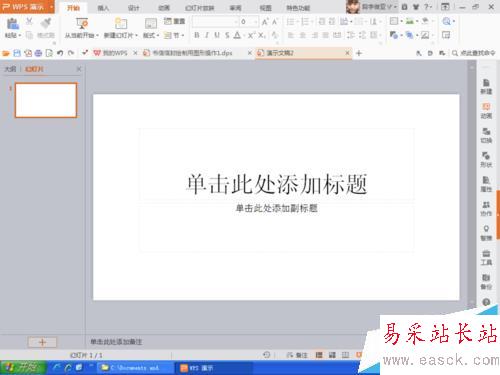Viewport: 500px width, 375px height.
Task: Click the Paste icon in the ribbon
Action: tap(13, 24)
